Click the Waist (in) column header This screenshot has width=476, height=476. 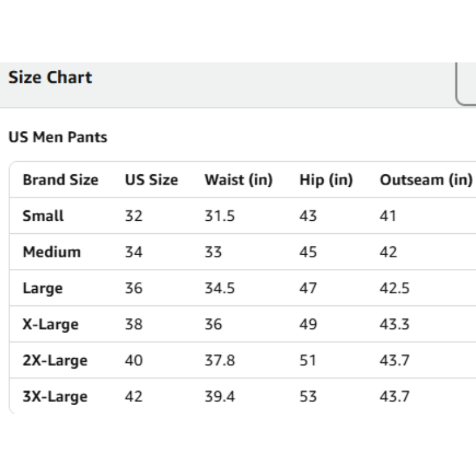point(238,180)
